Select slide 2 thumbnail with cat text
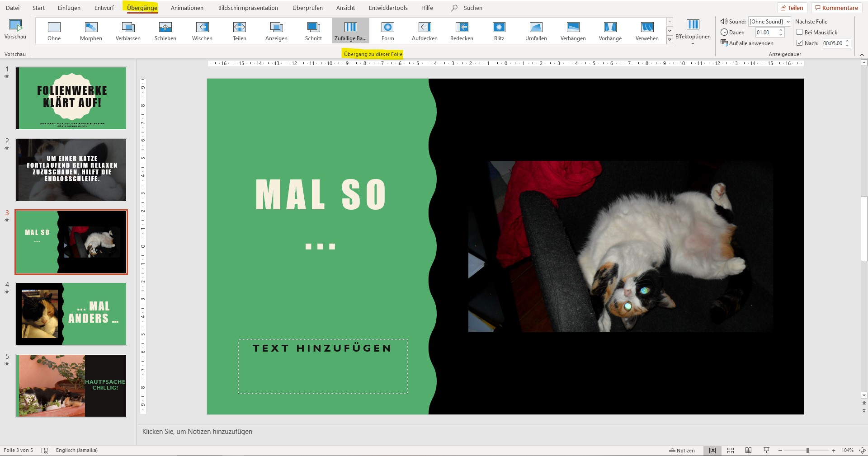Screen dimensions: 868x456 (71, 170)
